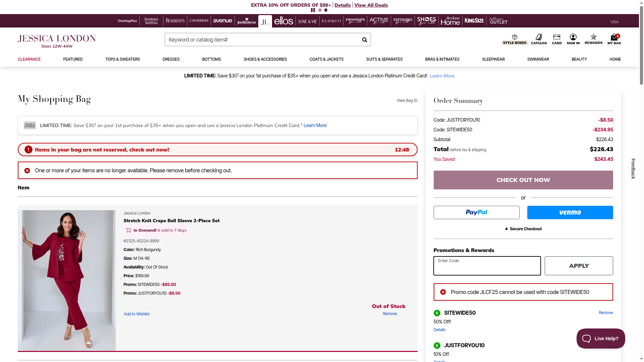The width and height of the screenshot is (644, 362).
Task: Pause the promo banner carousel
Action: pos(313,10)
